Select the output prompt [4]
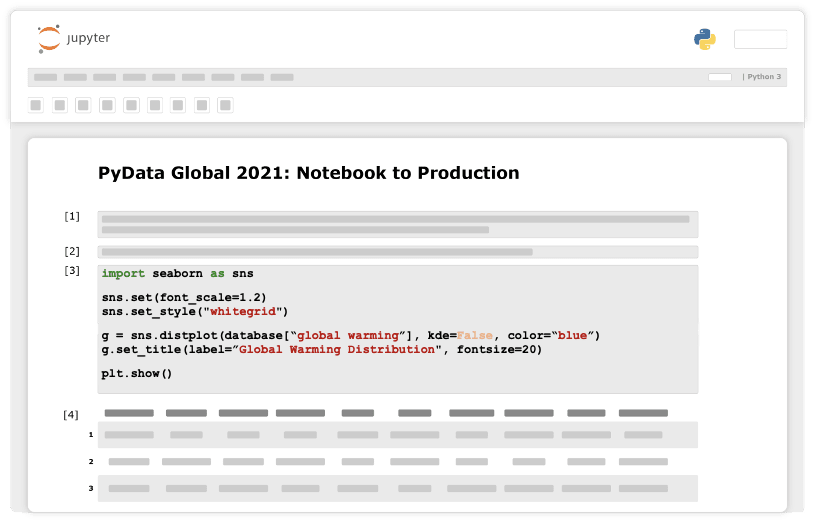815x522 pixels. pyautogui.click(x=71, y=415)
